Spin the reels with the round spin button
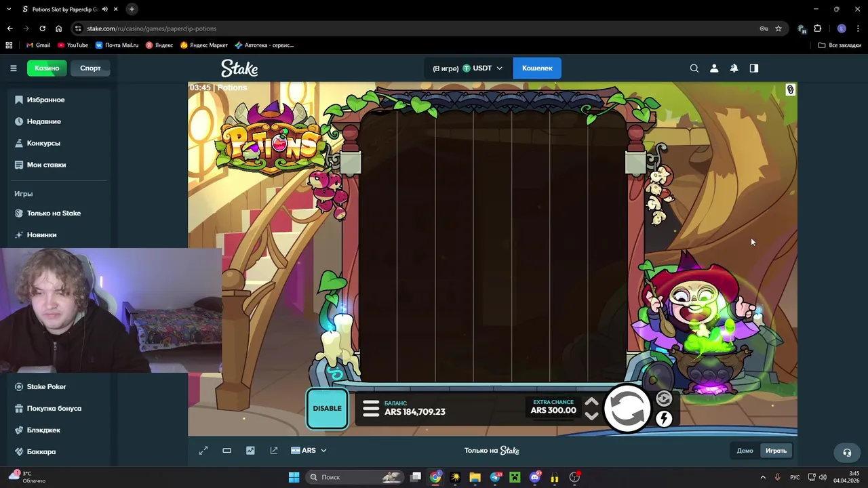 627,409
